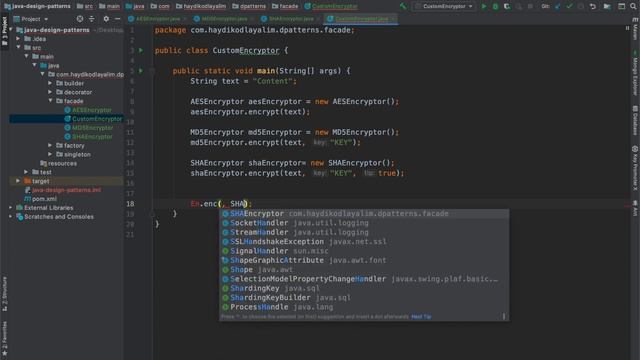Click the Build project hammer icon

tap(403, 6)
